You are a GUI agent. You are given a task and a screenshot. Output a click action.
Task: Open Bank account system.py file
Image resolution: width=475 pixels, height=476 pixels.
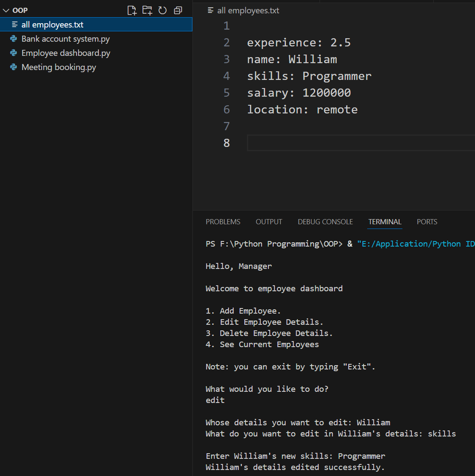(65, 39)
